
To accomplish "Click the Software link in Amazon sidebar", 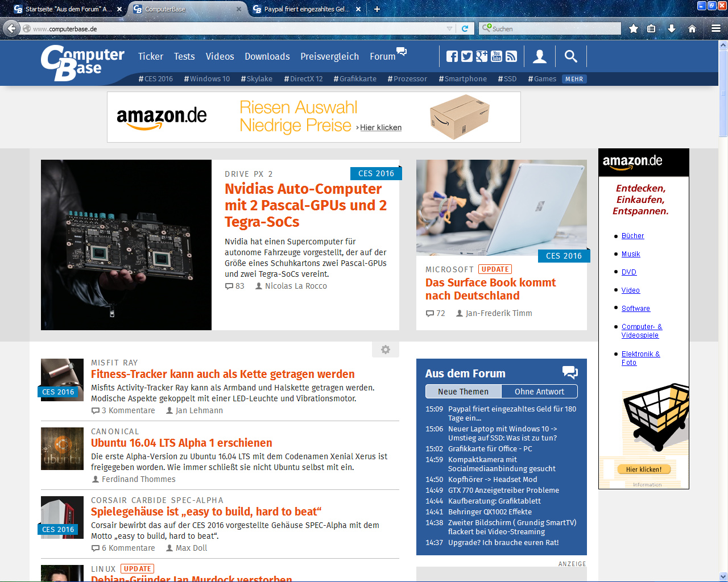I will 635,309.
